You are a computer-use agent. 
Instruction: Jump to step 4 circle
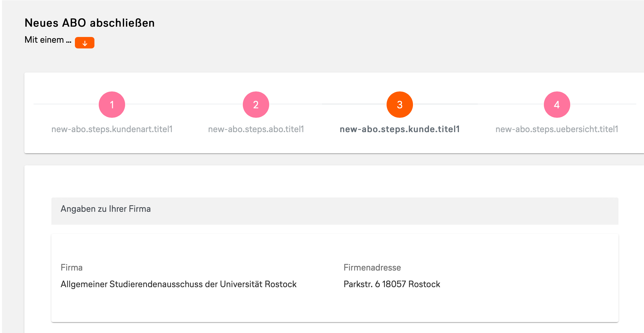tap(557, 105)
